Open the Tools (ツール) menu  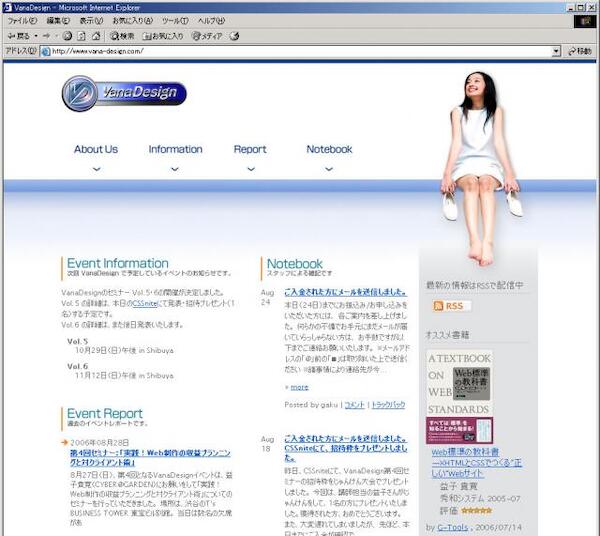pos(175,21)
